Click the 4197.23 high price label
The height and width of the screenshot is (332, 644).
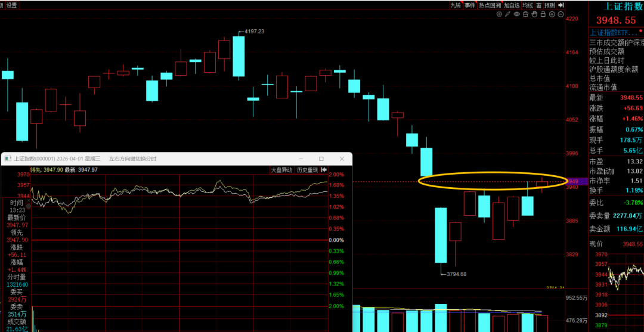pyautogui.click(x=254, y=31)
